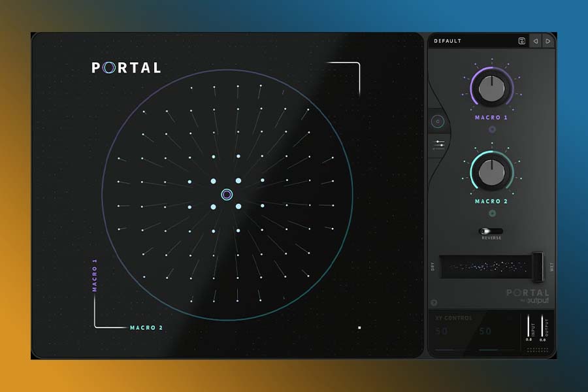Click the output meter value 0.0
This screenshot has width=588, height=392.
543,340
